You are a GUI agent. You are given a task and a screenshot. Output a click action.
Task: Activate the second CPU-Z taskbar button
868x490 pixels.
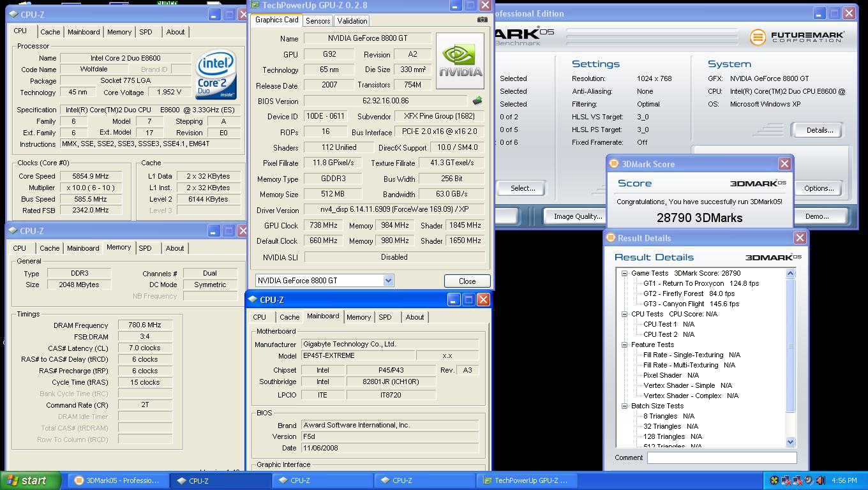pyautogui.click(x=323, y=480)
